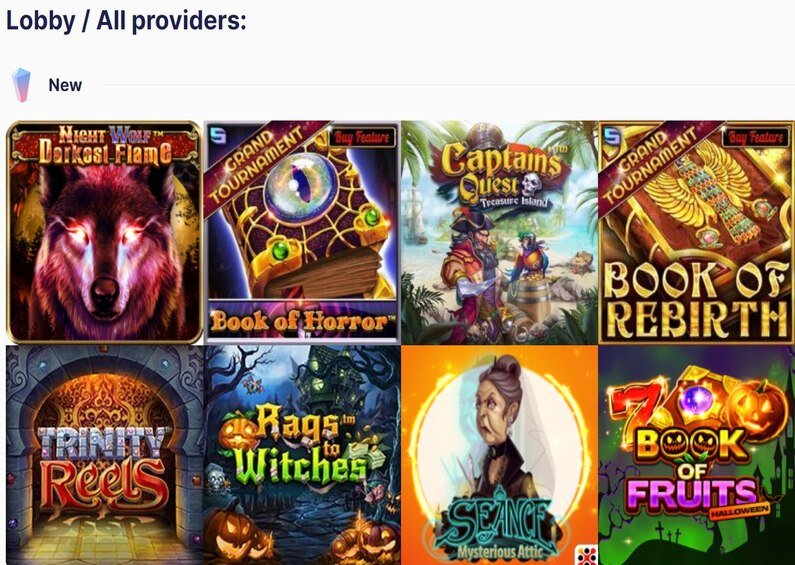Click Buy Feature badge on Book of Rebirth
795x565 pixels.
click(758, 137)
